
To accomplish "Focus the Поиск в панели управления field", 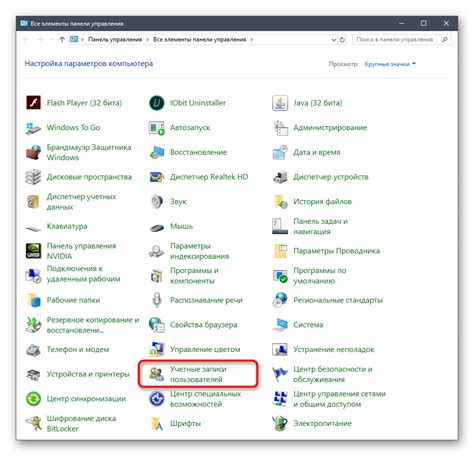I will pos(402,40).
